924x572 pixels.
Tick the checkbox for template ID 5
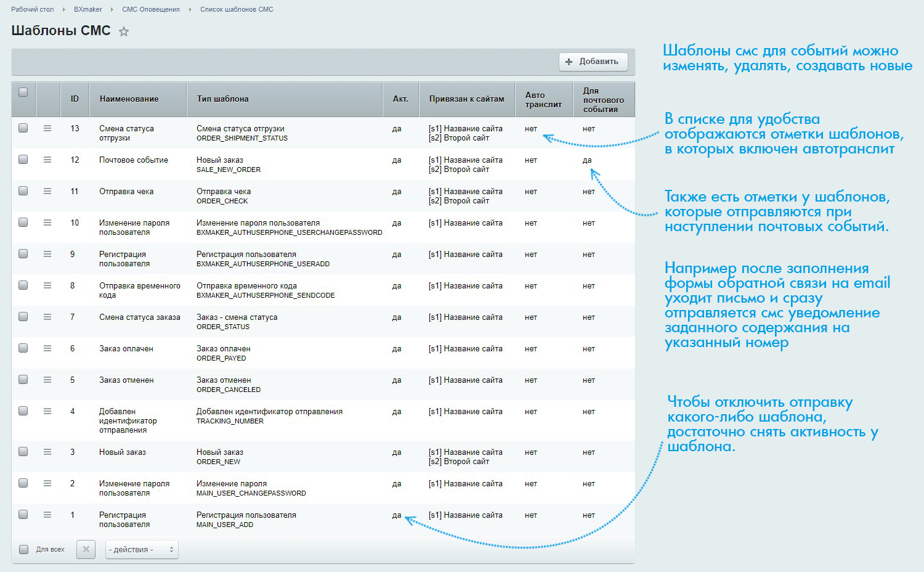[23, 380]
